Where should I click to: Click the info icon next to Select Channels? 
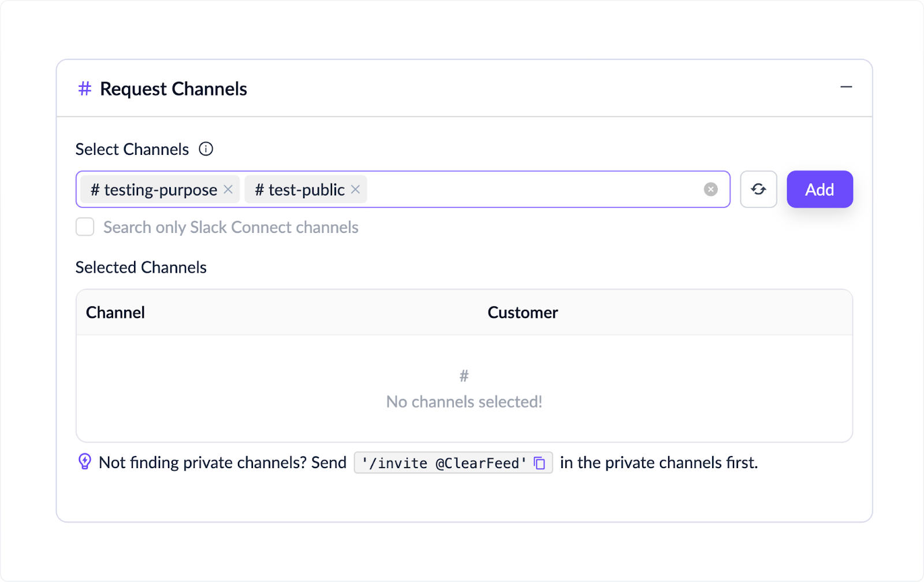tap(206, 149)
